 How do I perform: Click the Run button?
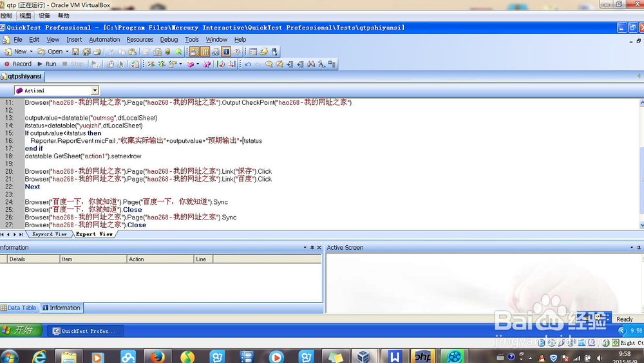click(47, 64)
